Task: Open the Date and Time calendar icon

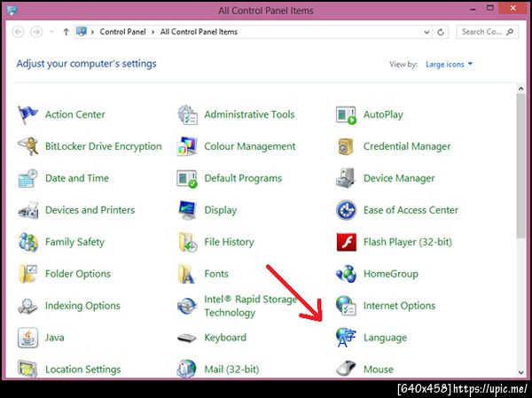Action: [x=27, y=178]
